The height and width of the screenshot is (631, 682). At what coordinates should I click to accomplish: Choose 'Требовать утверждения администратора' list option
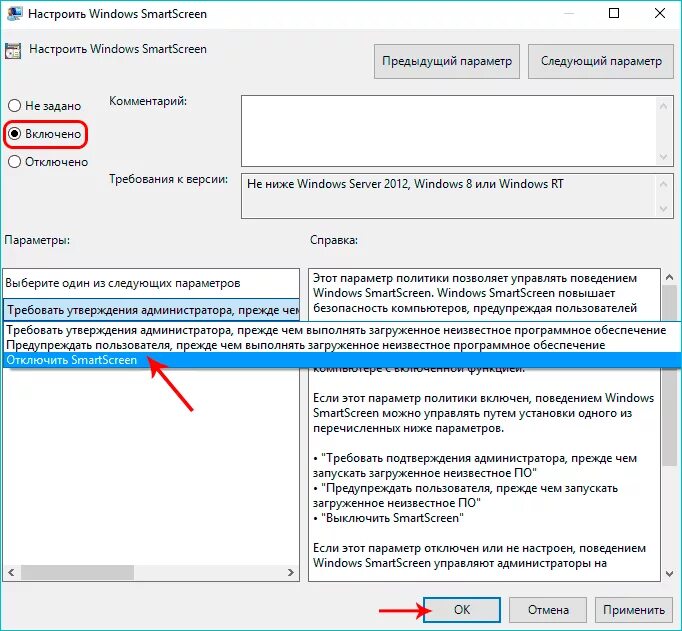click(x=342, y=330)
